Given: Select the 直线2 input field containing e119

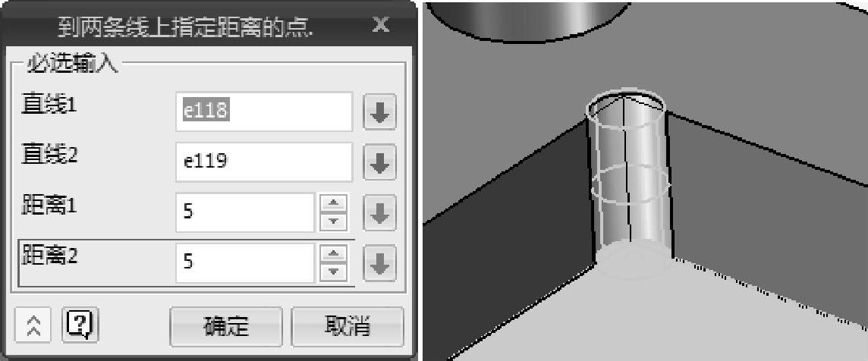Looking at the screenshot, I should click(x=264, y=162).
